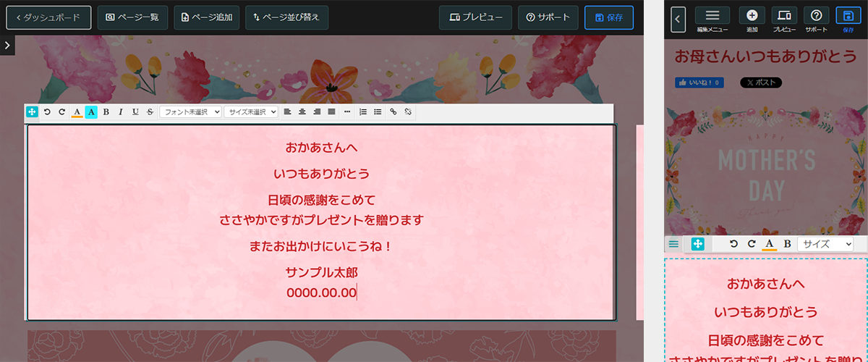Open the サイズ未選択 size dropdown
This screenshot has height=362, width=868.
[x=251, y=112]
